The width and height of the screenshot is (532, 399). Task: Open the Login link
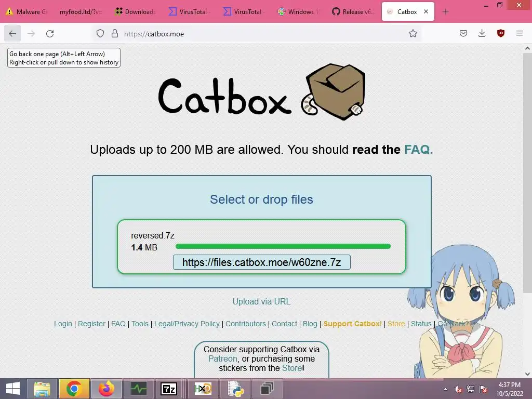point(63,324)
